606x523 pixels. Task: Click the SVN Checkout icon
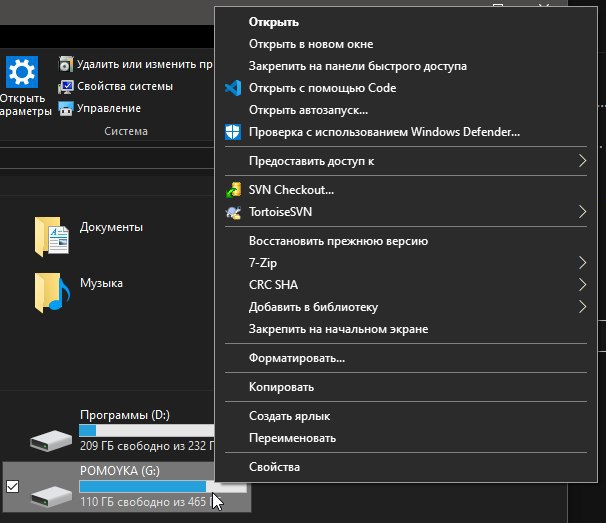coord(233,190)
